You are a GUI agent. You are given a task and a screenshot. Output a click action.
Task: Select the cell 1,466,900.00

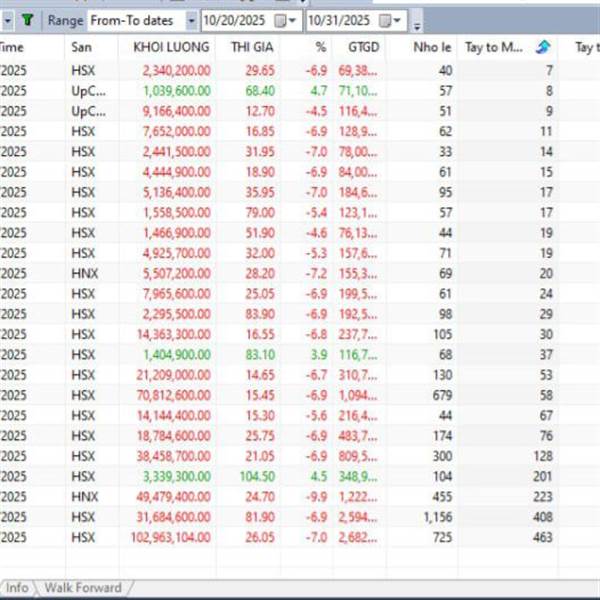point(176,233)
